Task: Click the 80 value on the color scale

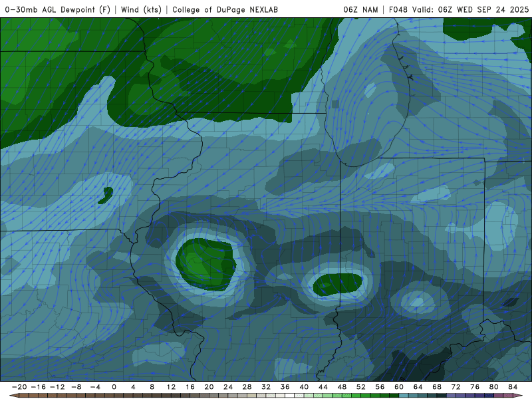Action: pos(494,387)
